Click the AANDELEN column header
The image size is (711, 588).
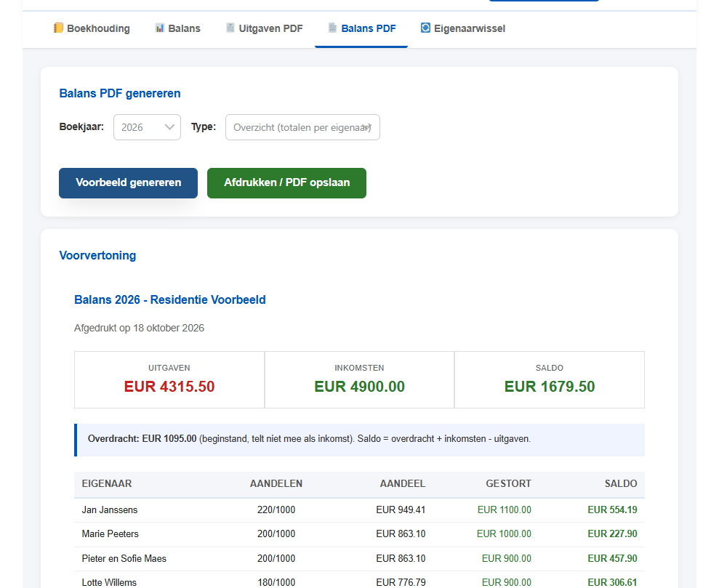pos(276,484)
